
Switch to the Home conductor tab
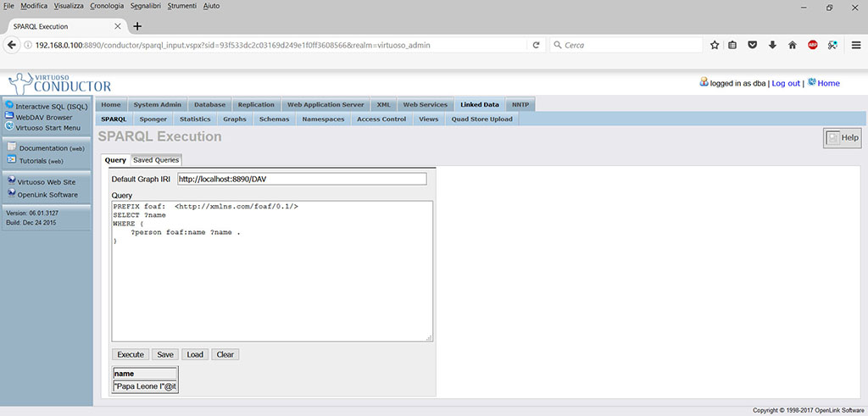[111, 104]
